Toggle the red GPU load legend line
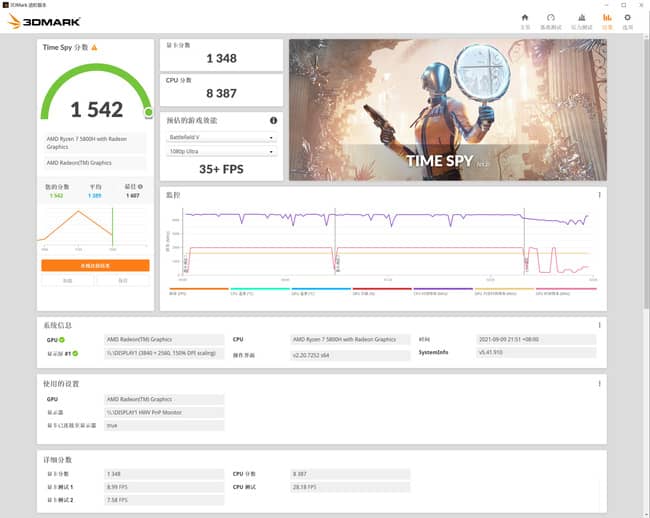The height and width of the screenshot is (518, 650). point(382,290)
